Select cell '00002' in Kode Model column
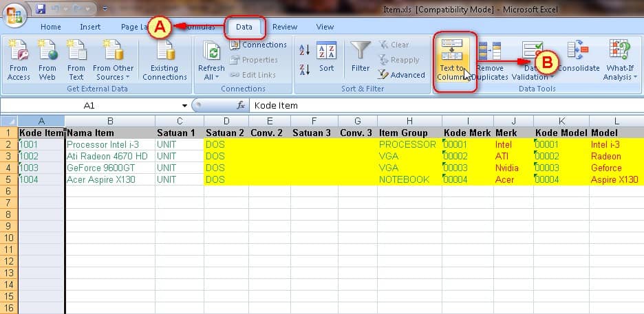Viewport: 644px width, 314px height. click(561, 156)
